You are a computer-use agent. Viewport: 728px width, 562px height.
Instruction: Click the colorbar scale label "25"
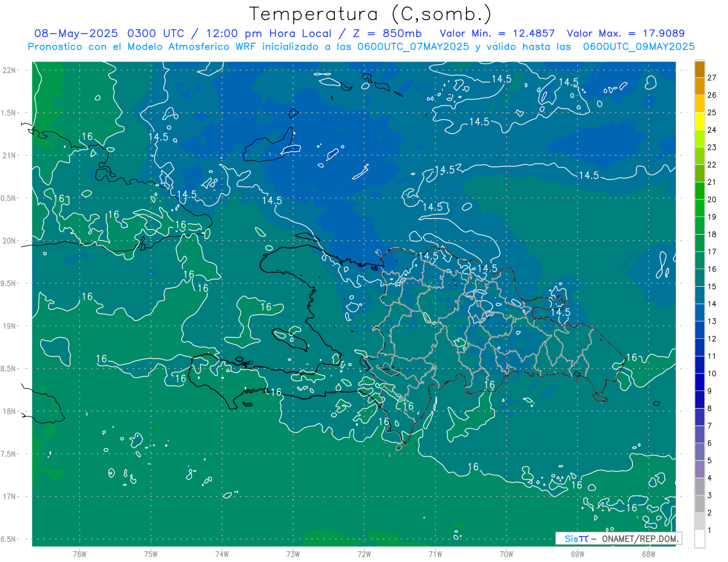pyautogui.click(x=712, y=113)
